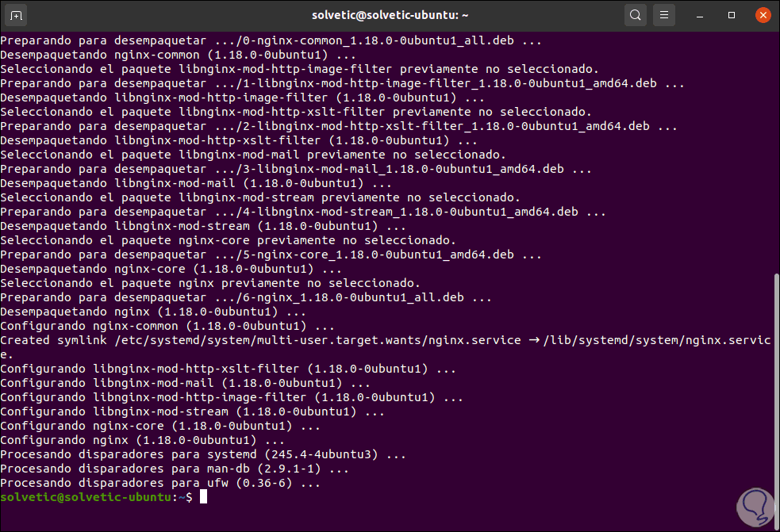Image resolution: width=780 pixels, height=532 pixels.
Task: Click 'Desempaquetando libnginx-mod-mail' line
Action: coord(196,183)
